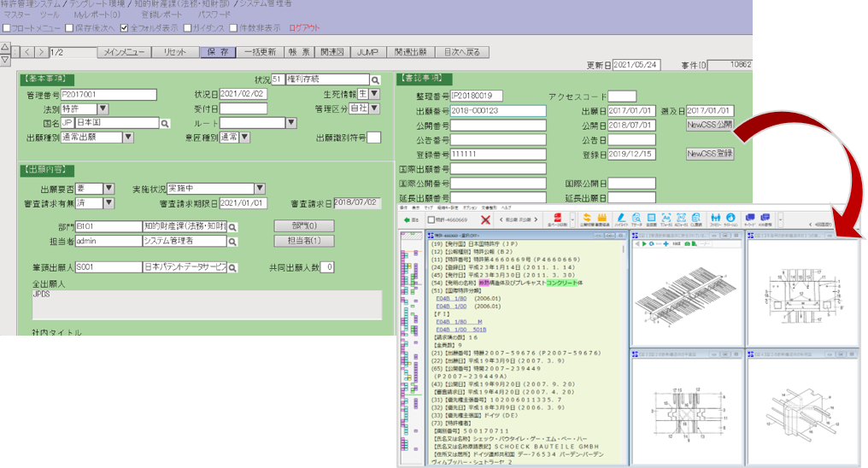The height and width of the screenshot is (468, 868).
Task: Click the red X icon in viewer toolbar
Action: pos(485,219)
